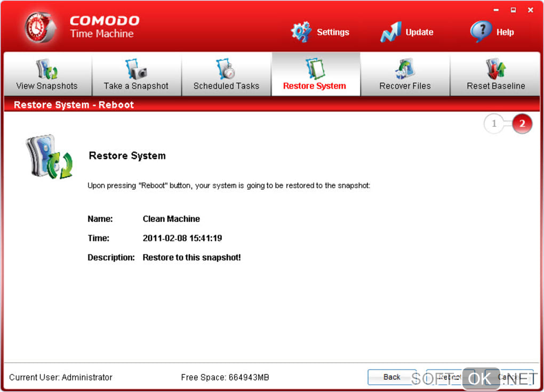Click the Reboot button
544x392 pixels.
[450, 377]
